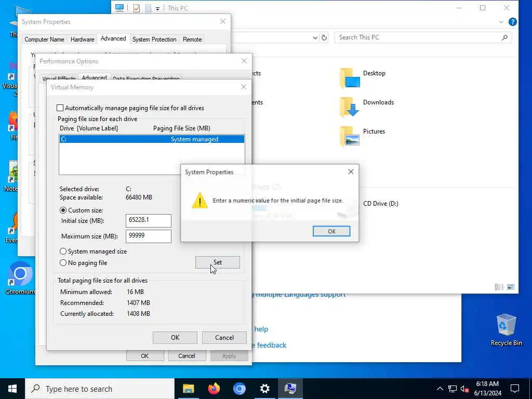The image size is (532, 399).
Task: Open the Chromium desktop shortcut
Action: pos(20,278)
